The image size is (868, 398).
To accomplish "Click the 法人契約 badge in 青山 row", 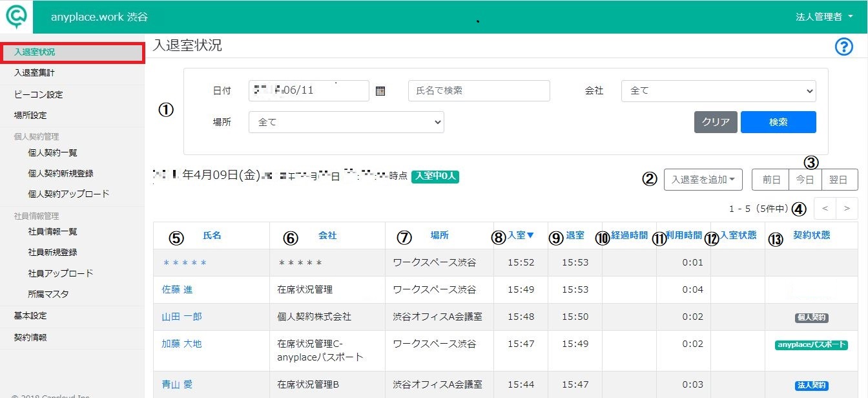I will [x=811, y=386].
